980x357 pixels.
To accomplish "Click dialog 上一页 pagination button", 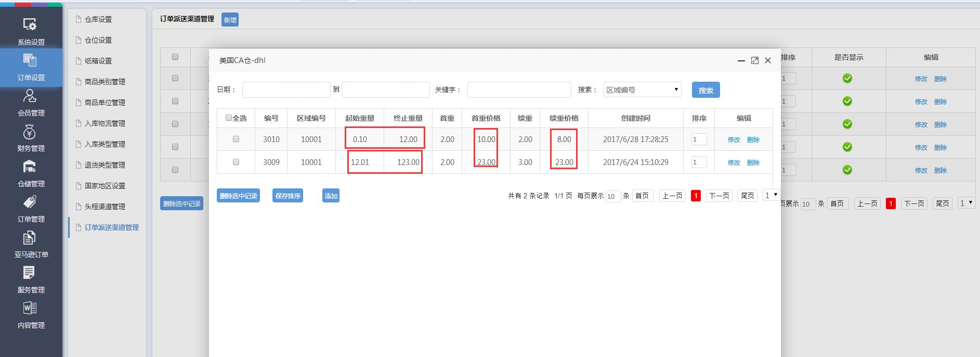I will click(x=672, y=196).
